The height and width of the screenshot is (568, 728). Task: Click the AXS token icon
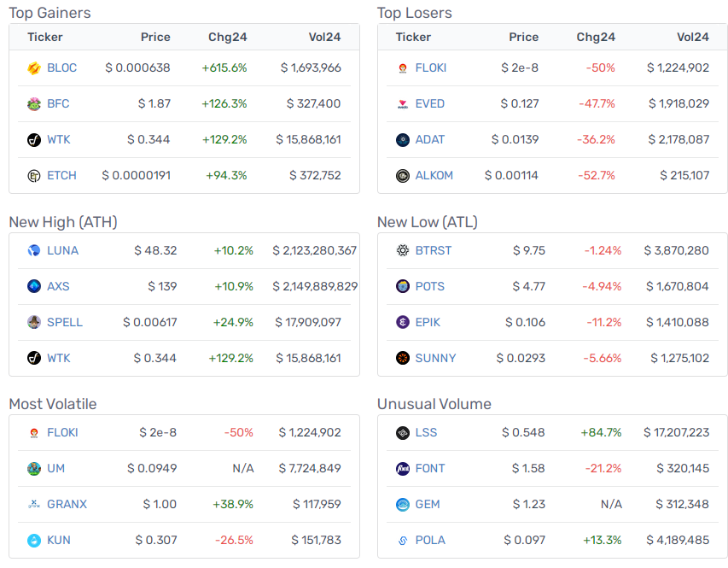point(34,286)
